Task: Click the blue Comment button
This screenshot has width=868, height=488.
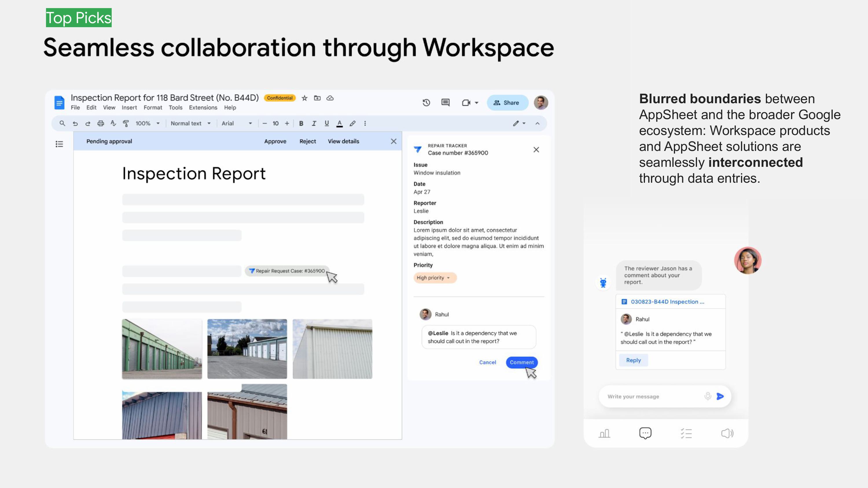Action: tap(522, 362)
